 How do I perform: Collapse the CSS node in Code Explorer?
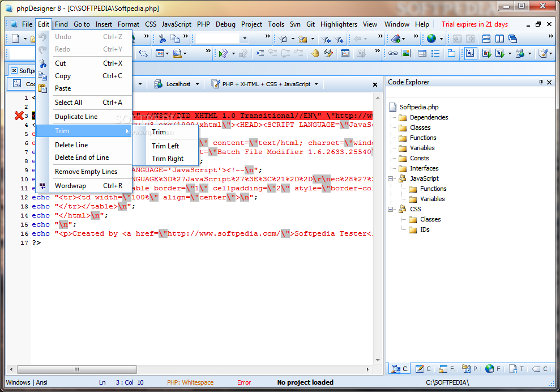391,209
